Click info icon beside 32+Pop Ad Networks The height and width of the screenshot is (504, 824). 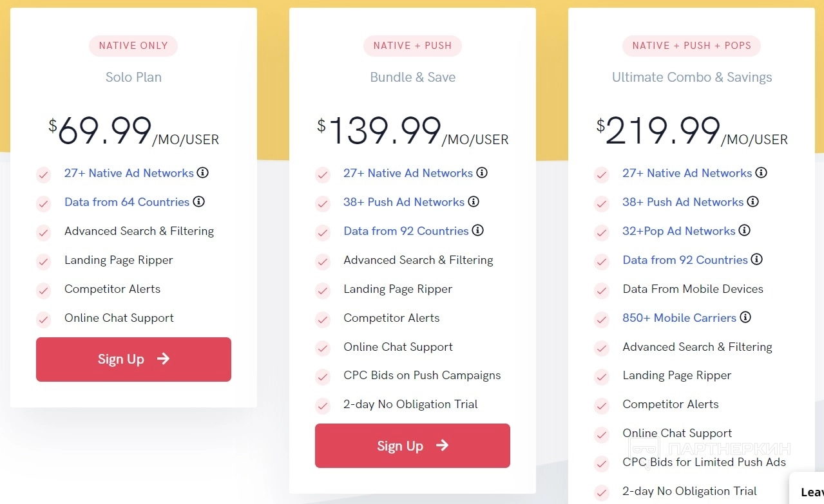click(744, 230)
